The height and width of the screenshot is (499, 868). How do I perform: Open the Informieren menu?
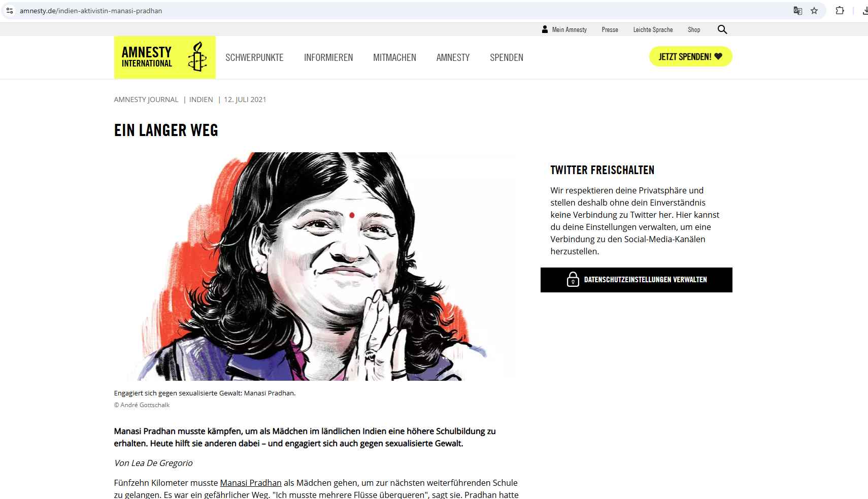(328, 57)
